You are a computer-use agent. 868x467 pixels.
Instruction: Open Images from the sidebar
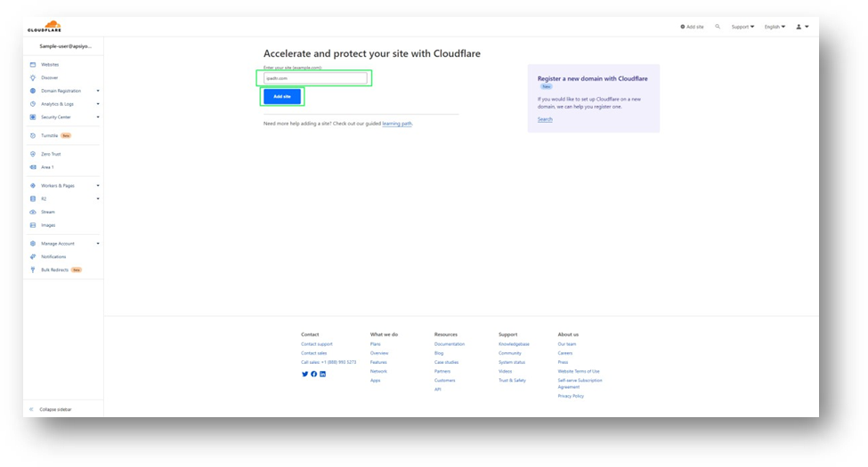pos(48,225)
